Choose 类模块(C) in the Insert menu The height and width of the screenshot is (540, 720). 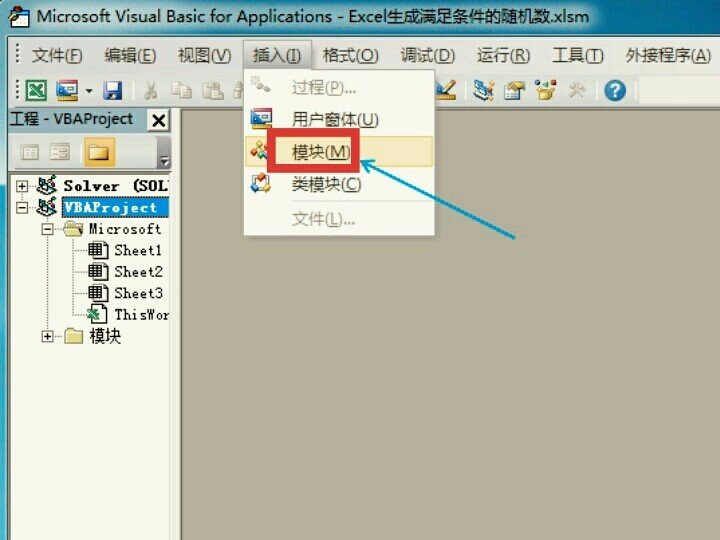pos(326,185)
